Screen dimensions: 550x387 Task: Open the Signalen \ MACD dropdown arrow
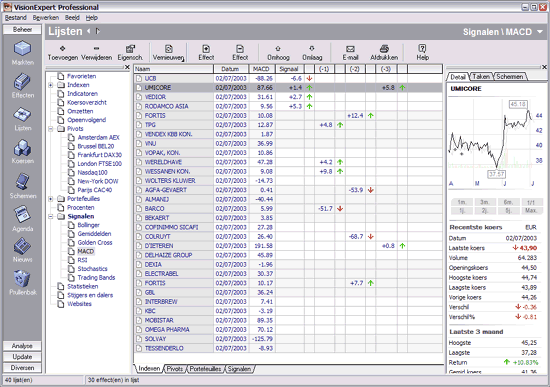(x=540, y=32)
